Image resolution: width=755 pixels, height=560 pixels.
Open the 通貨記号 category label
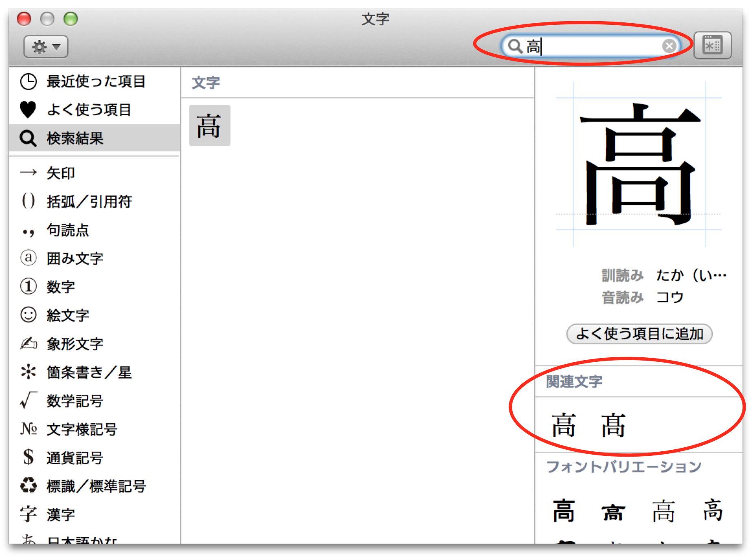(75, 458)
